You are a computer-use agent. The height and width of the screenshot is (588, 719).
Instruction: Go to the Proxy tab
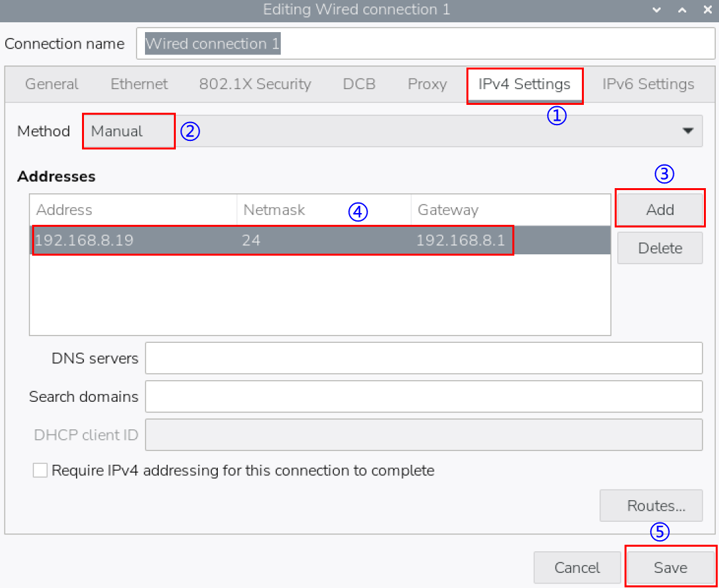(x=427, y=85)
